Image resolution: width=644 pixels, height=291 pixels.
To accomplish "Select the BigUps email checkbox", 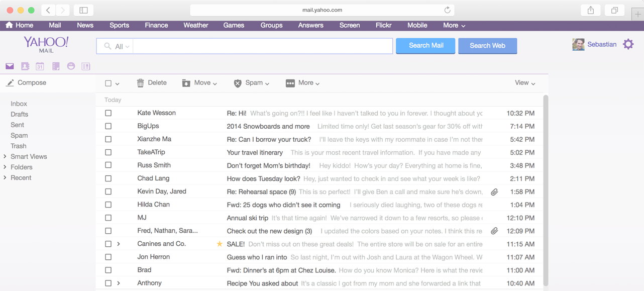I will 108,126.
